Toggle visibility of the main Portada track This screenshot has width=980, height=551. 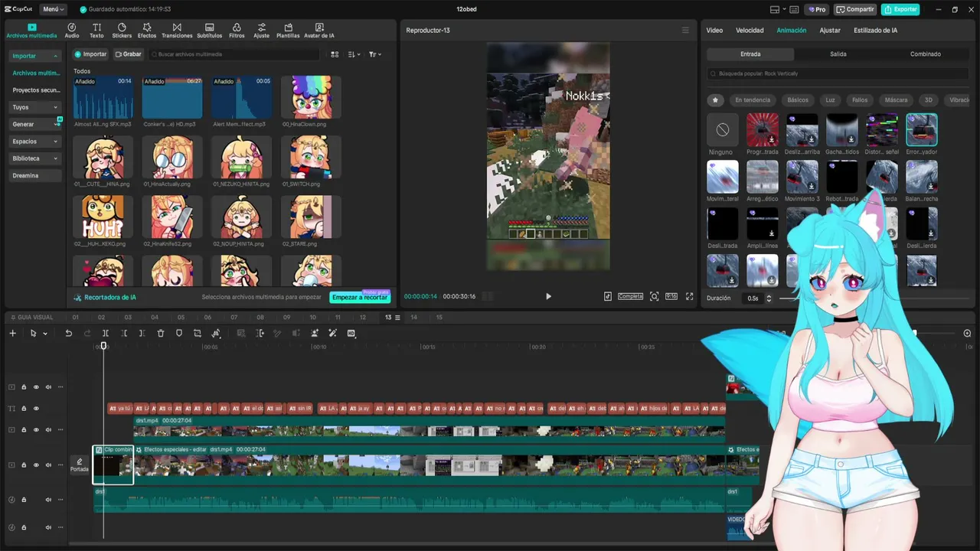pos(36,465)
